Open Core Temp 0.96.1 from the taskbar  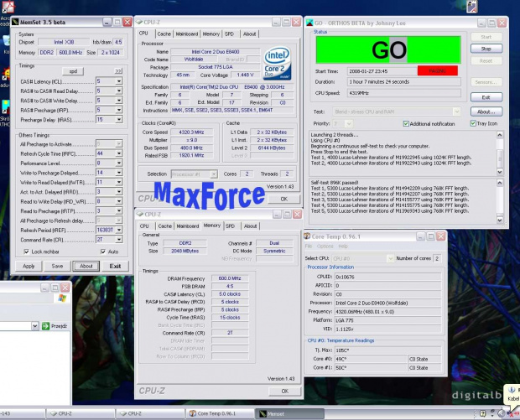click(x=219, y=413)
